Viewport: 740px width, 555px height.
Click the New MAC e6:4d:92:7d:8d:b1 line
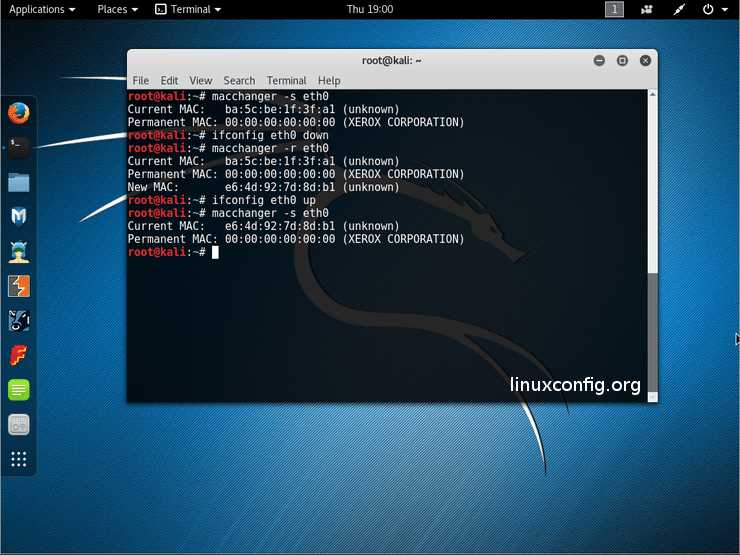(263, 187)
